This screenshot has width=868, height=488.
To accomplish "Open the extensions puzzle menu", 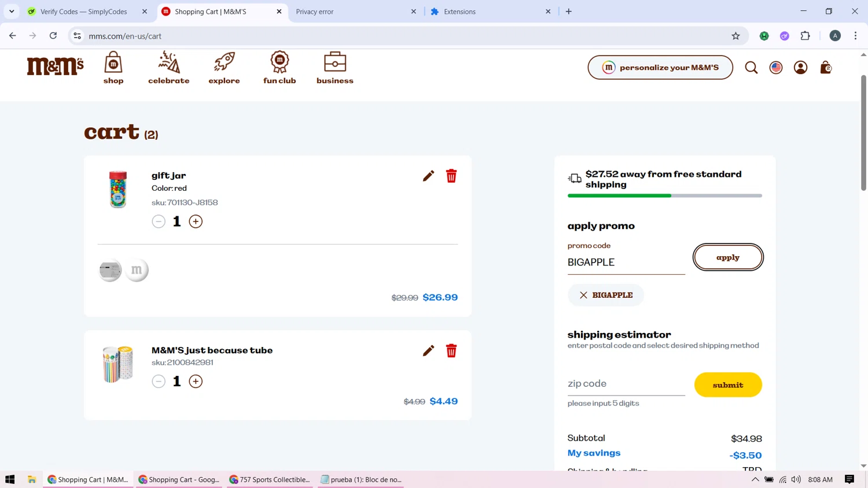I will point(806,36).
